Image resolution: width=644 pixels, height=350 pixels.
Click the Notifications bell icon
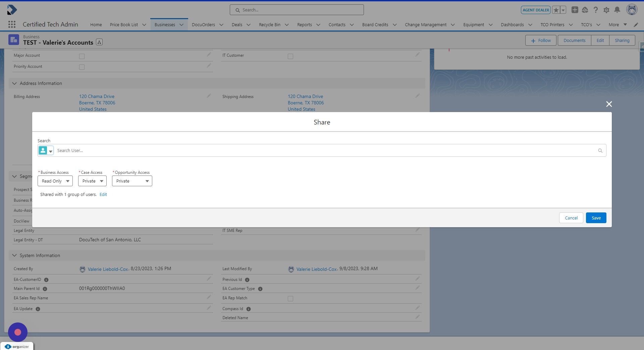pos(617,10)
